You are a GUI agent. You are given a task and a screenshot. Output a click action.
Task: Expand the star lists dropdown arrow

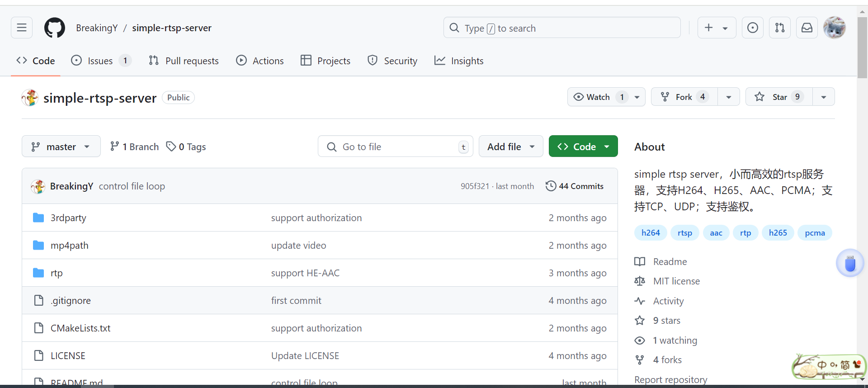823,97
